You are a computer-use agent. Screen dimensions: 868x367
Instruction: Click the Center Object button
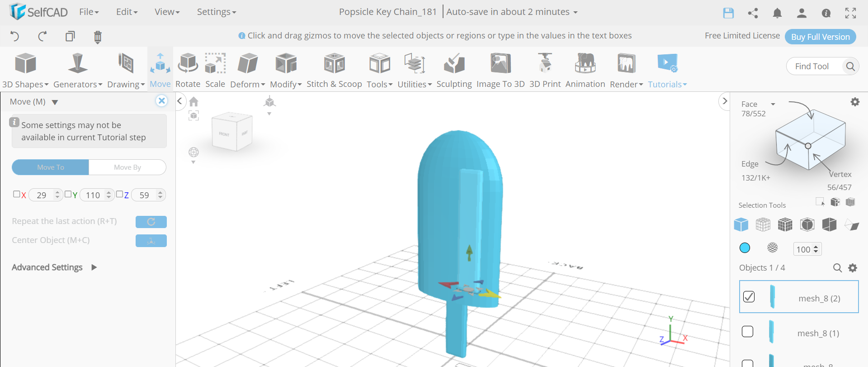pos(151,241)
